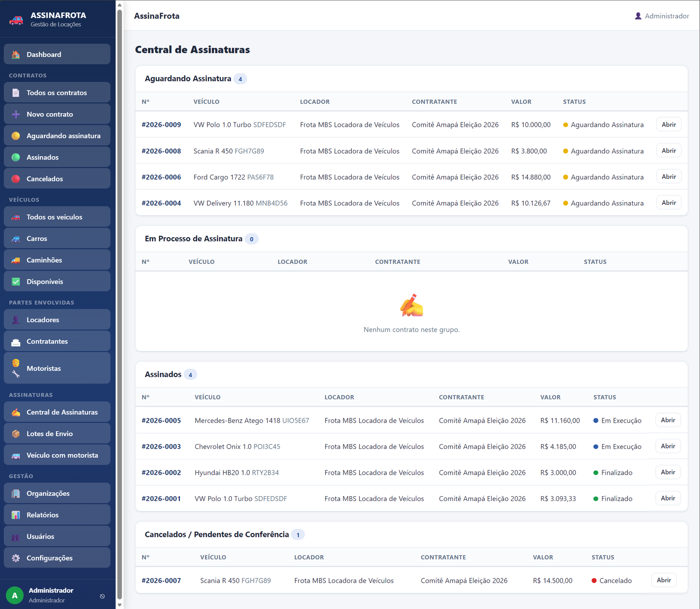Viewport: 700px width, 609px height.
Task: Click the green A avatar in sidebar footer
Action: pos(15,595)
